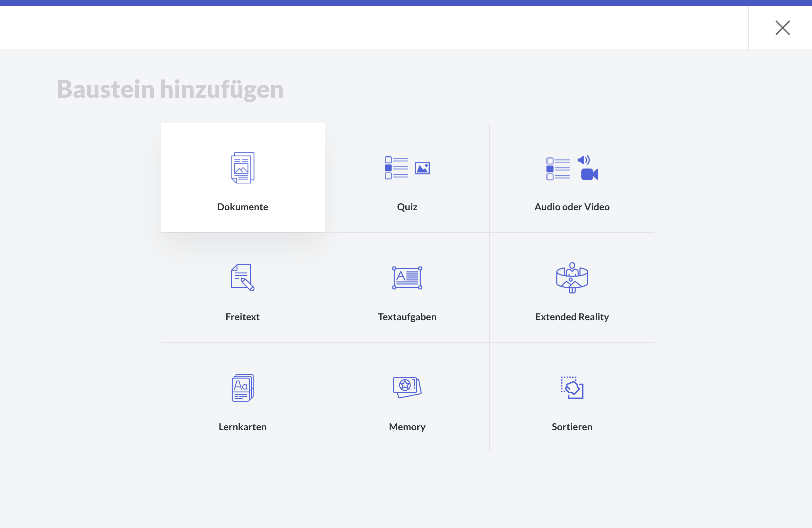Close the Baustein hinzufügen dialog
This screenshot has height=528, width=812.
click(x=782, y=28)
